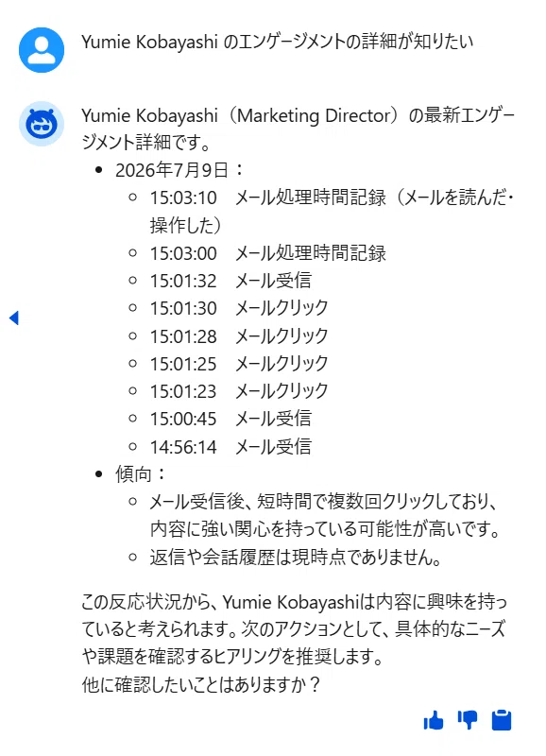The image size is (546, 756).
Task: Click the 15:01:28 メールクリック entry
Action: 239,336
